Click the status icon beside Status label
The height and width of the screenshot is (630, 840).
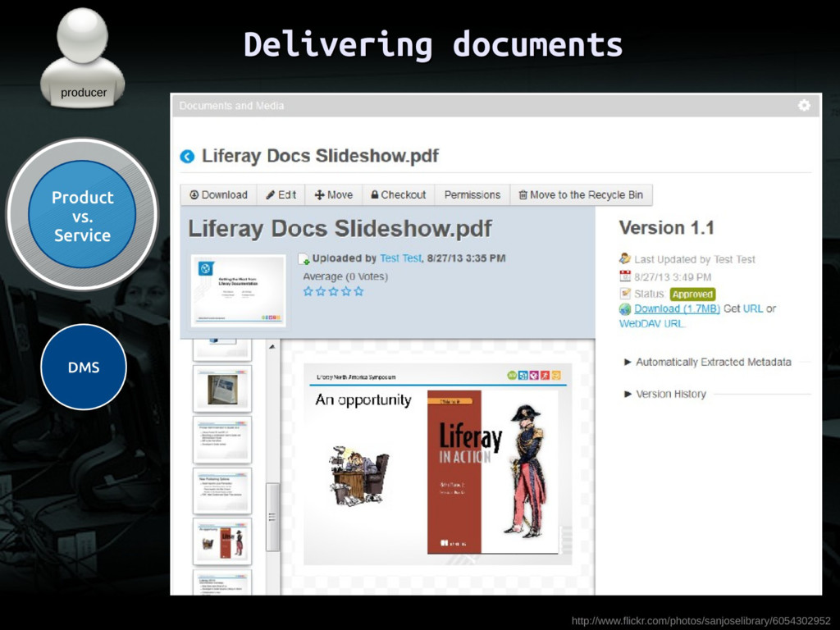click(x=625, y=294)
